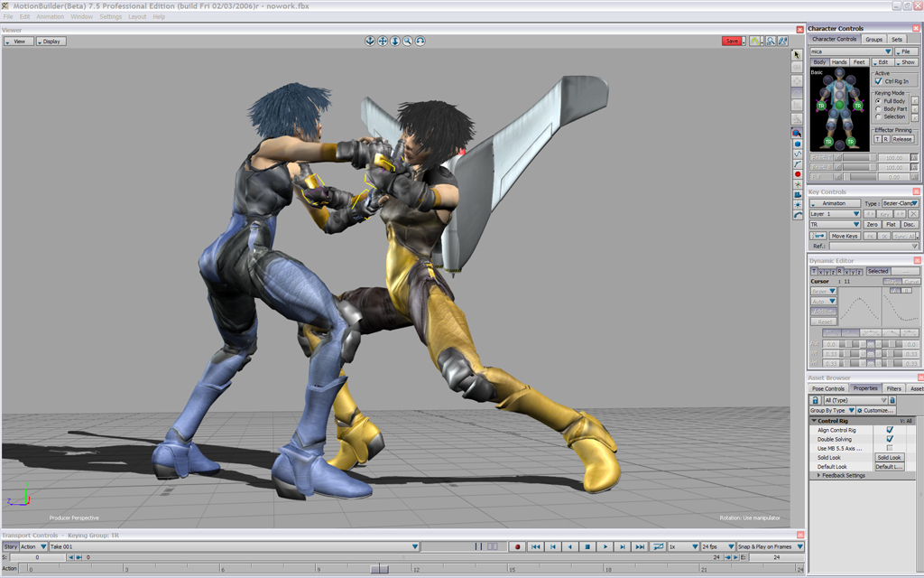Switch to the Groups tab

tap(873, 39)
